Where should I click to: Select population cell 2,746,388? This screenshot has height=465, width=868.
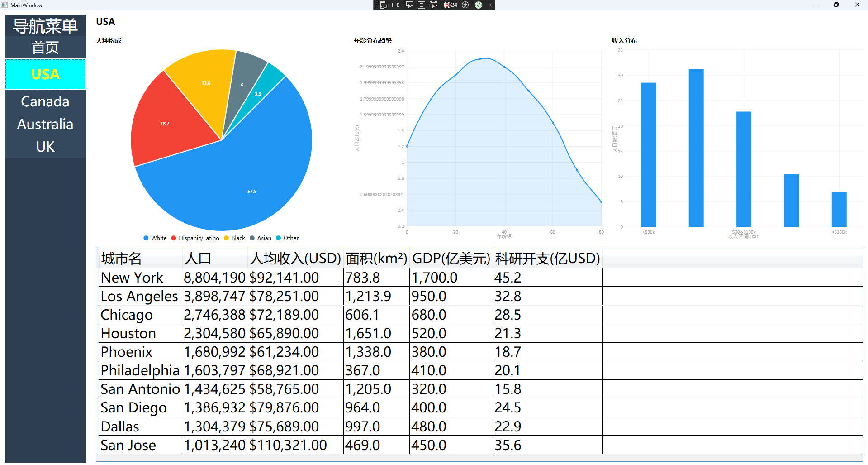215,315
